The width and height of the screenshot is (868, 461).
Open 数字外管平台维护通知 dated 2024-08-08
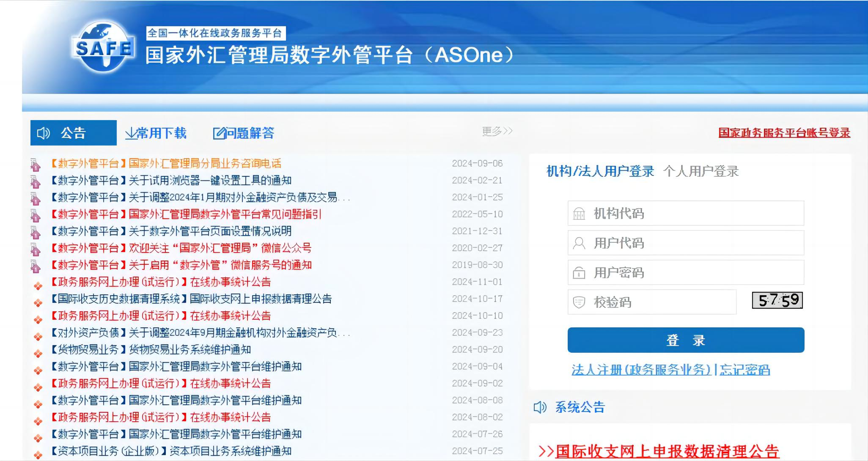(x=176, y=401)
